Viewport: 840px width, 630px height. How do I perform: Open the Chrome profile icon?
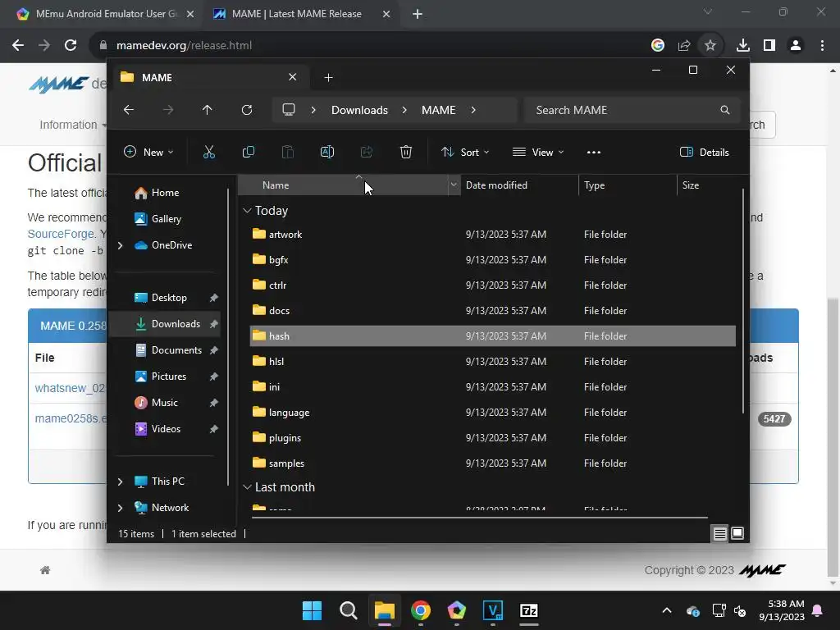pos(796,46)
